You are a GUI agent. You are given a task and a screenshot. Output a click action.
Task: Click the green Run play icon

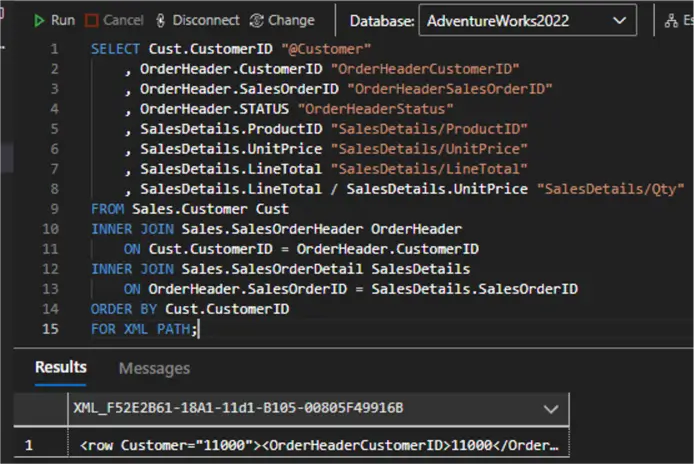[39, 20]
